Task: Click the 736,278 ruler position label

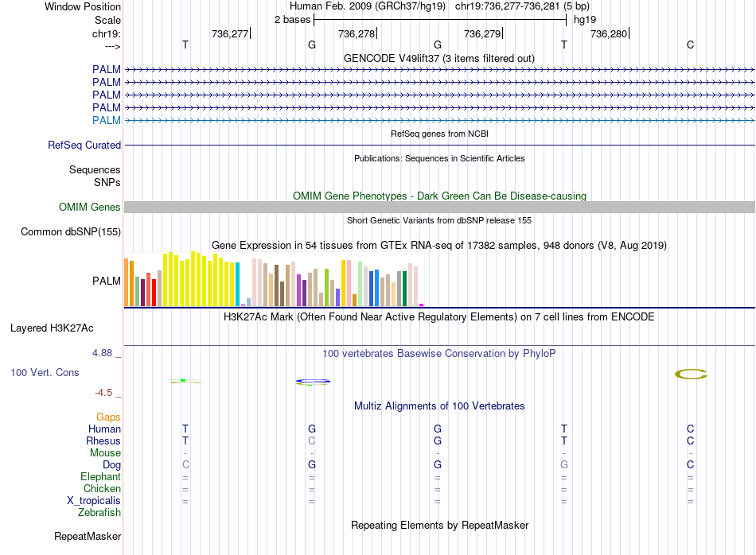Action: [357, 33]
